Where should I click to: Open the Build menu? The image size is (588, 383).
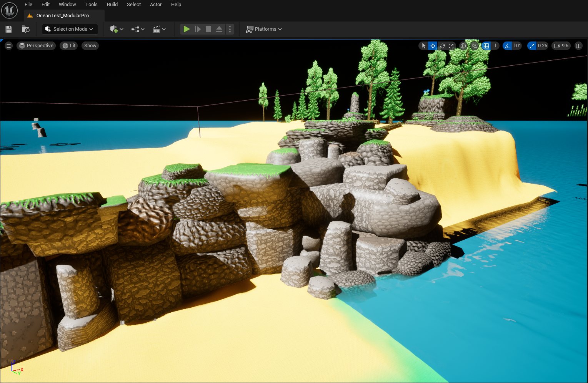click(112, 5)
